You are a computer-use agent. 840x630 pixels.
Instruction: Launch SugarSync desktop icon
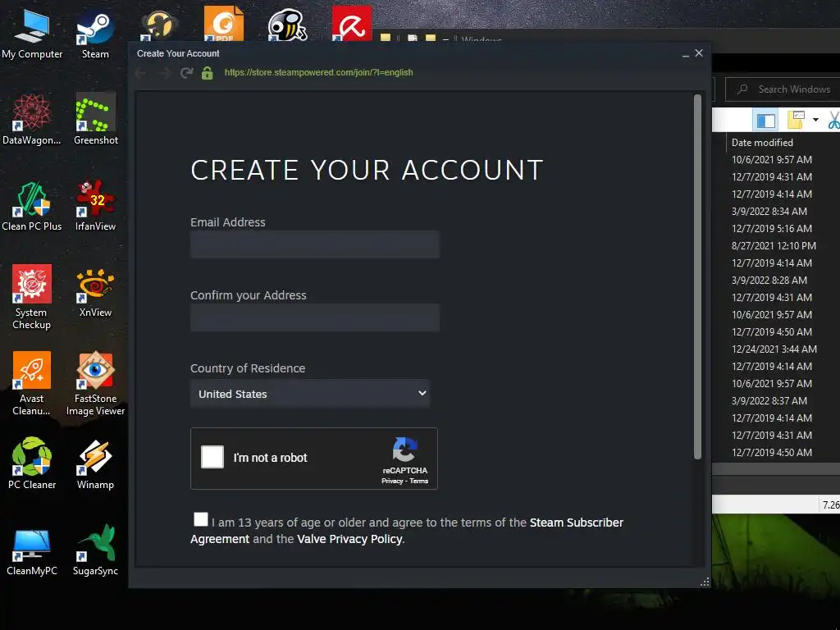95,551
